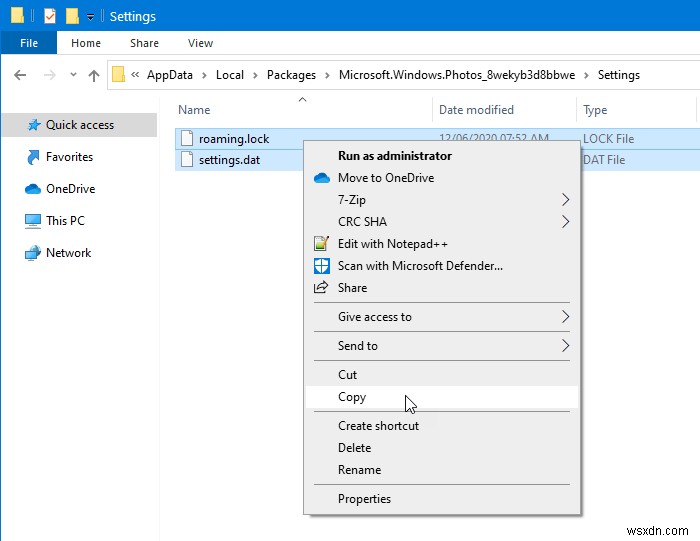
Task: Select This PC in navigation pane
Action: pyautogui.click(x=65, y=221)
